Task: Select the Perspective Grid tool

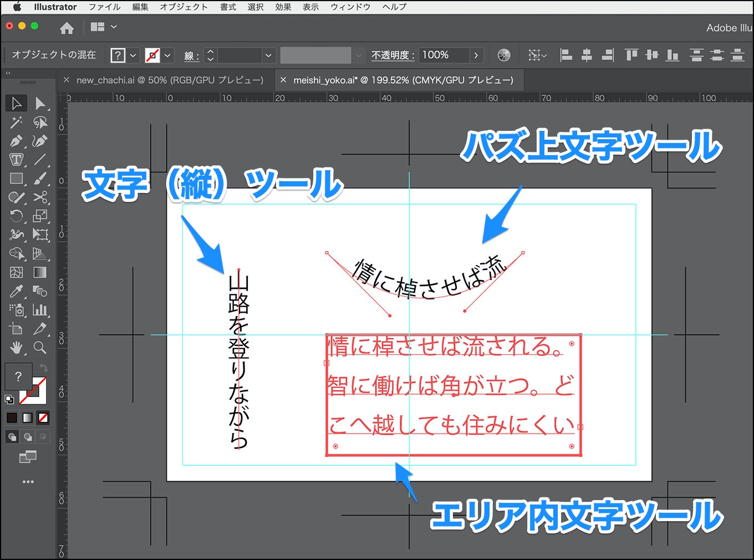Action: tap(40, 253)
